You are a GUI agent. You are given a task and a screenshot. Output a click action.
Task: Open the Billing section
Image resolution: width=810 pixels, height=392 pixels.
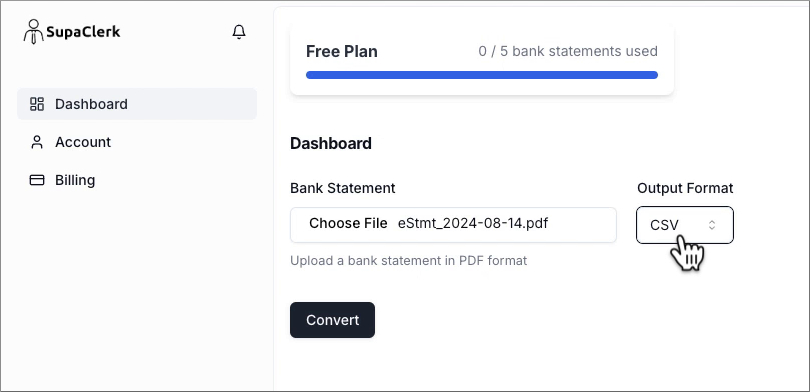(137, 180)
